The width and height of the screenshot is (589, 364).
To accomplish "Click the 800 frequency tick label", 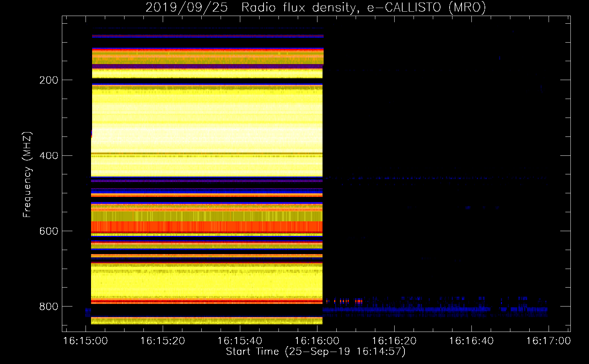I will click(49, 306).
